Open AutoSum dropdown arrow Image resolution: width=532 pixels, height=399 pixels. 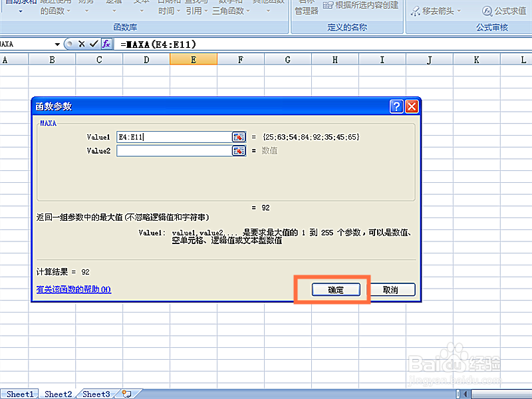pyautogui.click(x=21, y=11)
